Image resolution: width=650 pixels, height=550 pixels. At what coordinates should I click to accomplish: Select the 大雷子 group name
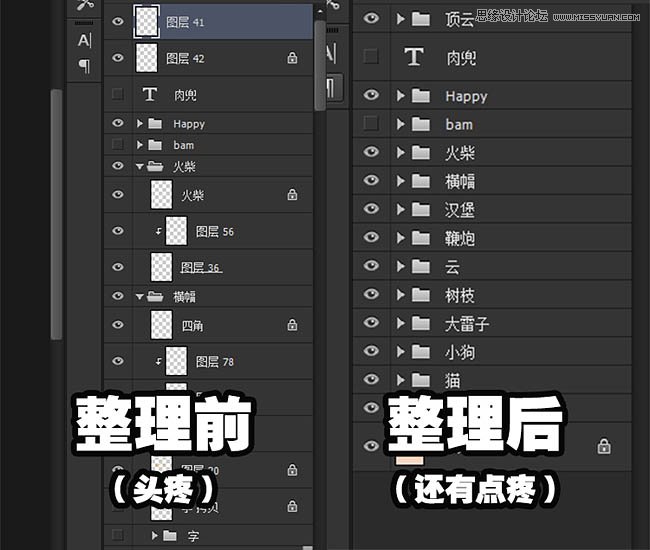pyautogui.click(x=467, y=324)
